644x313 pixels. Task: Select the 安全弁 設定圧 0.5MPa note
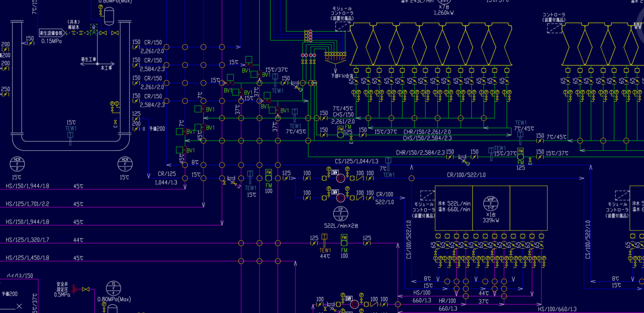62,289
